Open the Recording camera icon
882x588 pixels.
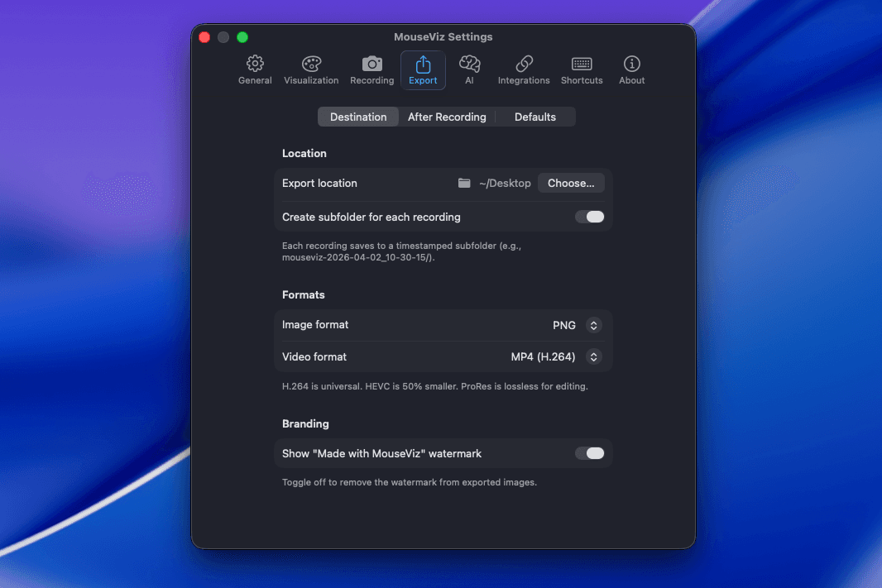pos(371,64)
